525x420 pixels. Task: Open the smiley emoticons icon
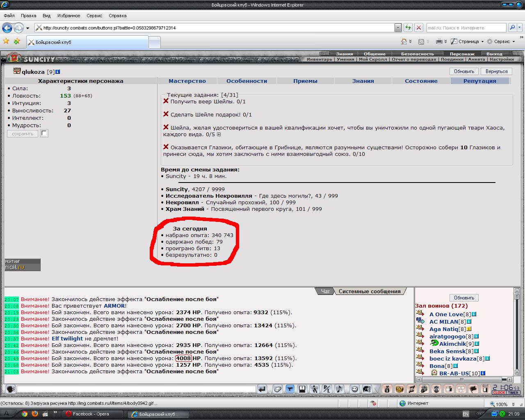(x=355, y=389)
